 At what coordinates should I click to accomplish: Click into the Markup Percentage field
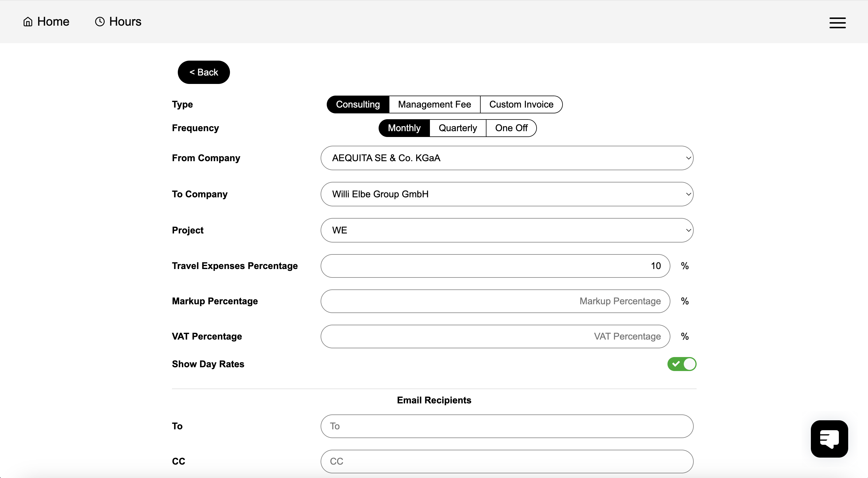495,301
